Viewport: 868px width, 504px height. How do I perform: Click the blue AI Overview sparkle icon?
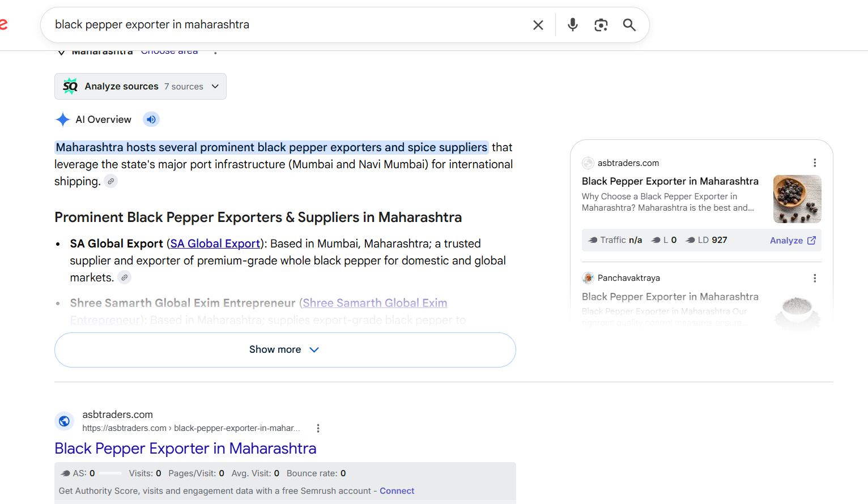(62, 119)
